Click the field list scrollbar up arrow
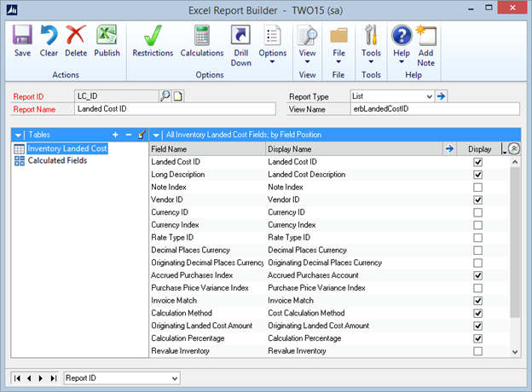 click(515, 162)
